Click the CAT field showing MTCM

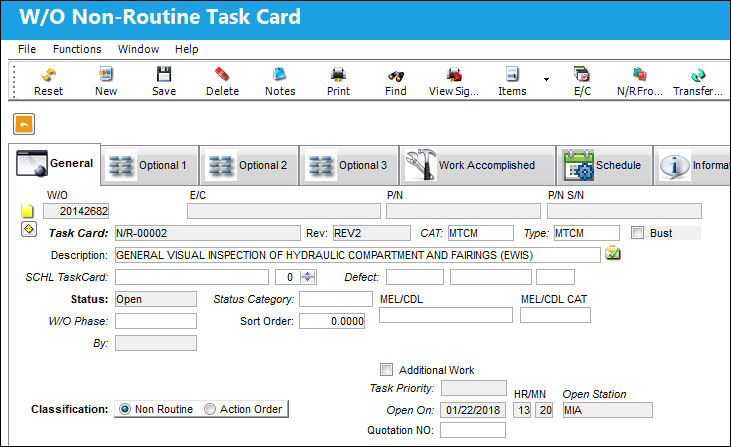pos(481,233)
